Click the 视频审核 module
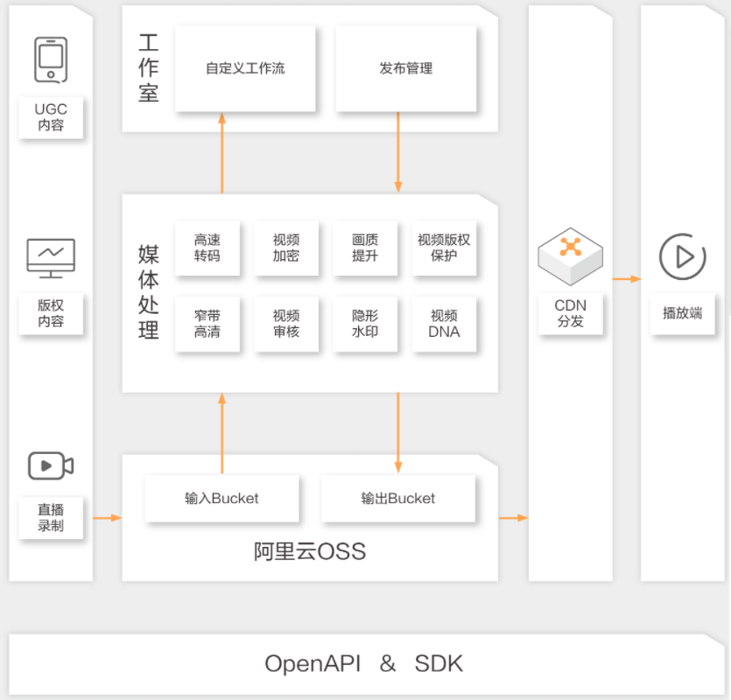The height and width of the screenshot is (700, 731). coord(286,324)
